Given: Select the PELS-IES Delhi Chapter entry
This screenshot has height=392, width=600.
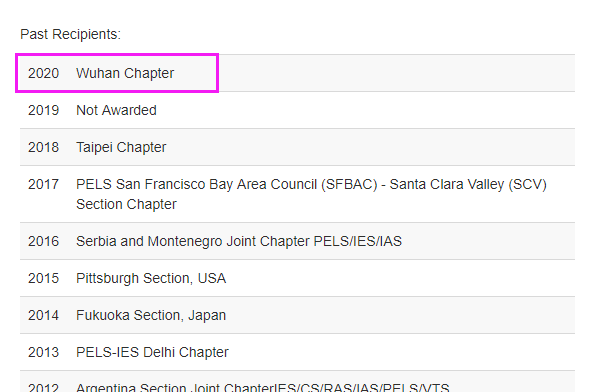Looking at the screenshot, I should [152, 353].
